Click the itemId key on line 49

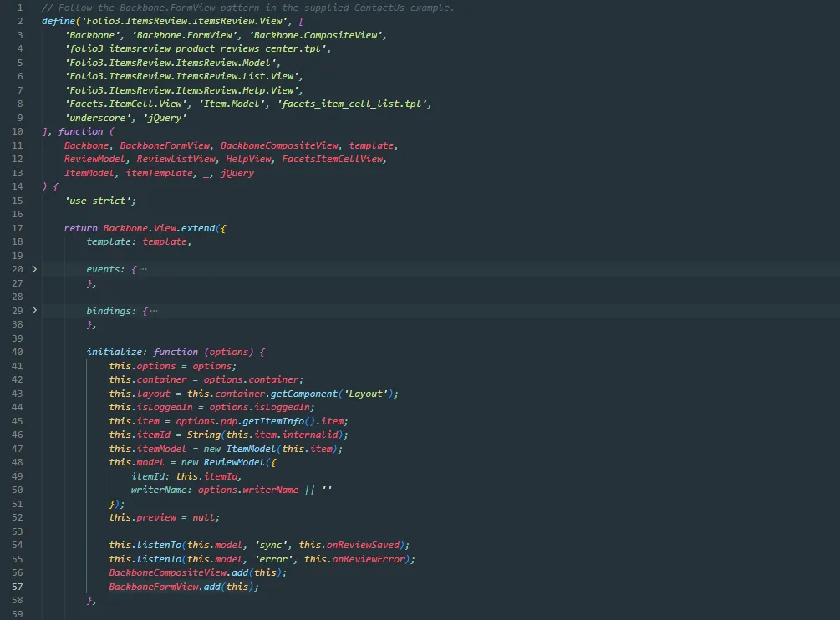click(148, 476)
